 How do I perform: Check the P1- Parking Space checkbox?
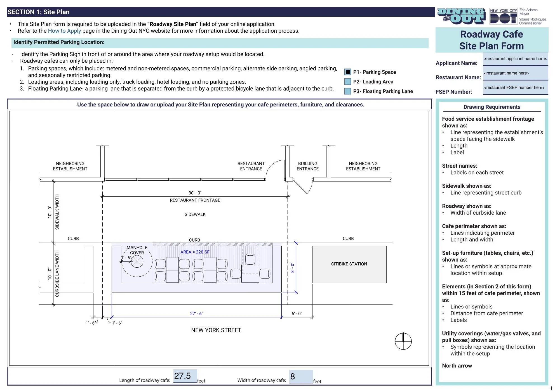point(347,72)
